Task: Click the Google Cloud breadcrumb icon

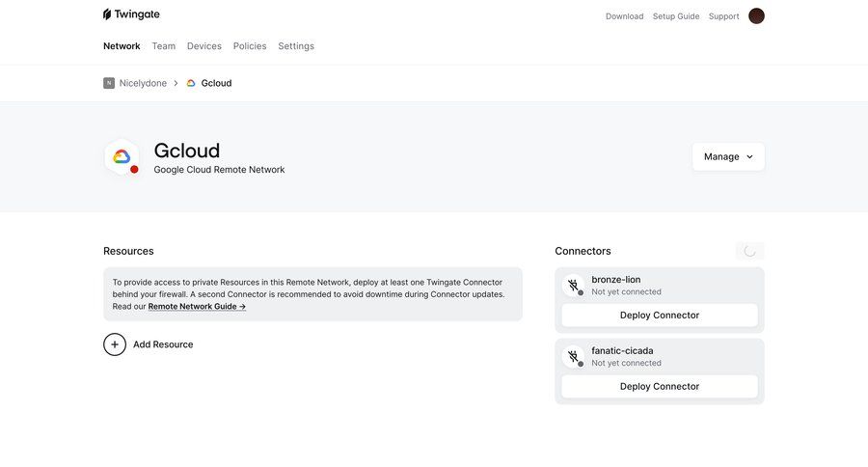Action: point(191,83)
